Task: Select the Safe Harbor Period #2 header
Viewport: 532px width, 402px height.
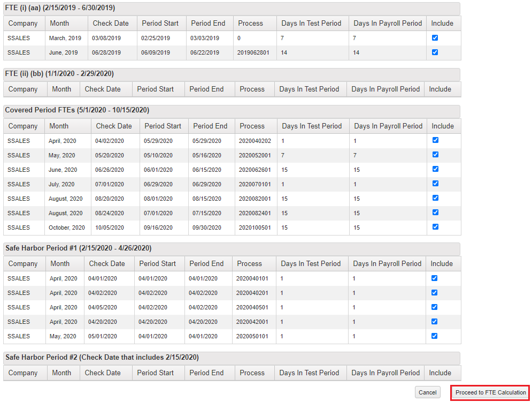Action: pyautogui.click(x=232, y=358)
